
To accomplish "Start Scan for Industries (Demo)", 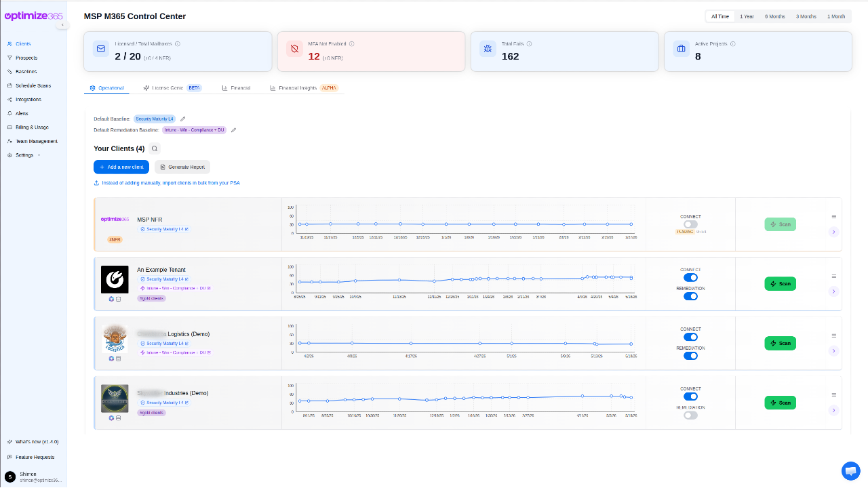I will (780, 403).
